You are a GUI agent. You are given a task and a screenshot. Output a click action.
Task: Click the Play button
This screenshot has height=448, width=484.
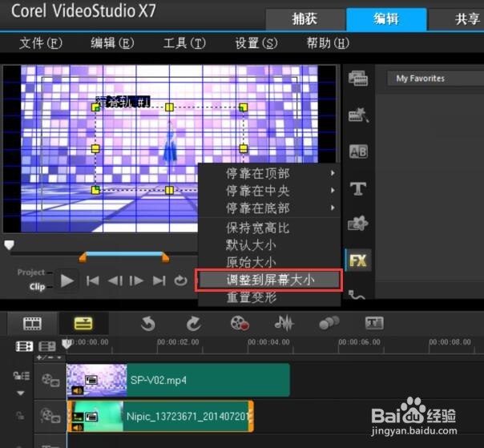67,281
